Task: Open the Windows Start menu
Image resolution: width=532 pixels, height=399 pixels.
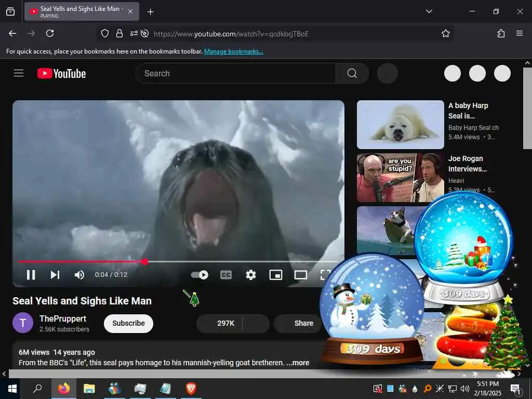Action: click(12, 389)
